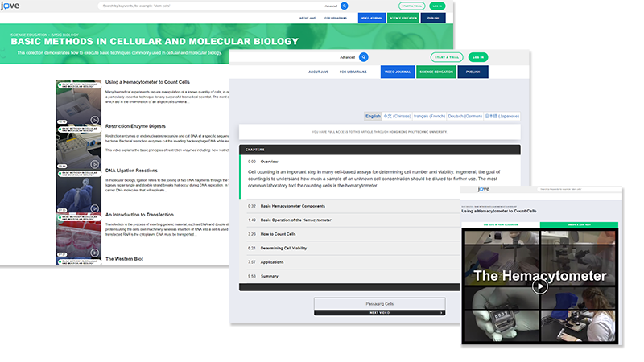Open An Introduction to Transfection article
This screenshot has height=362, width=644.
pyautogui.click(x=139, y=215)
